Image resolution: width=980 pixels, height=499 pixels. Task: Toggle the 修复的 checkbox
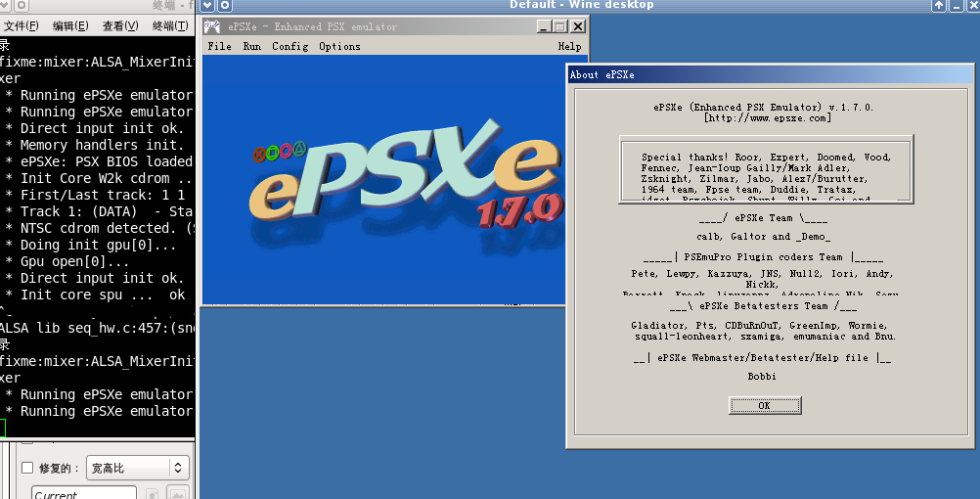point(27,468)
